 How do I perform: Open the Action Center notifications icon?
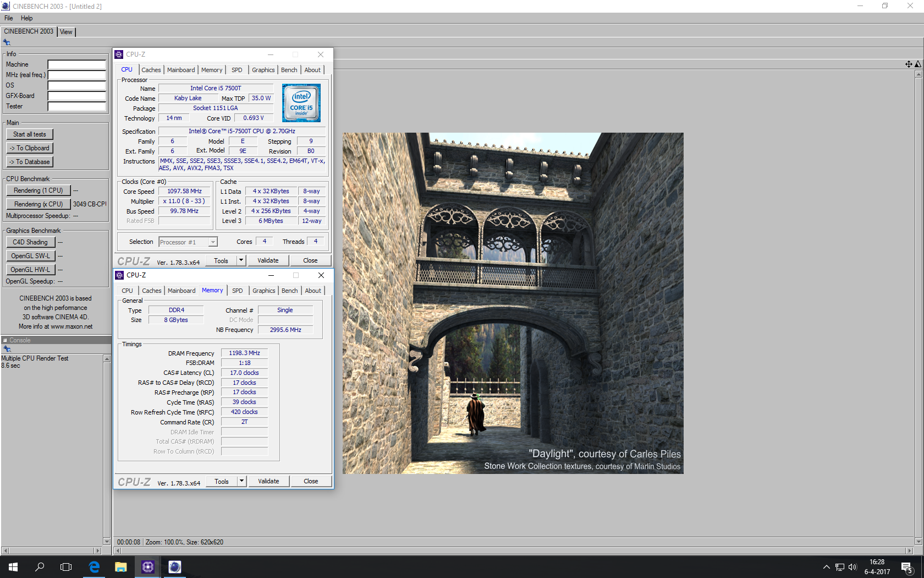click(907, 567)
